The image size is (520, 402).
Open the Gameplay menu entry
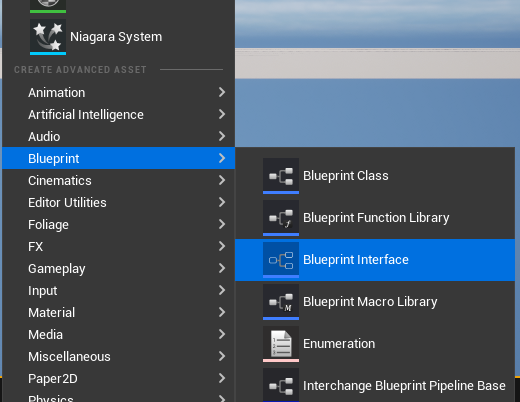click(118, 268)
